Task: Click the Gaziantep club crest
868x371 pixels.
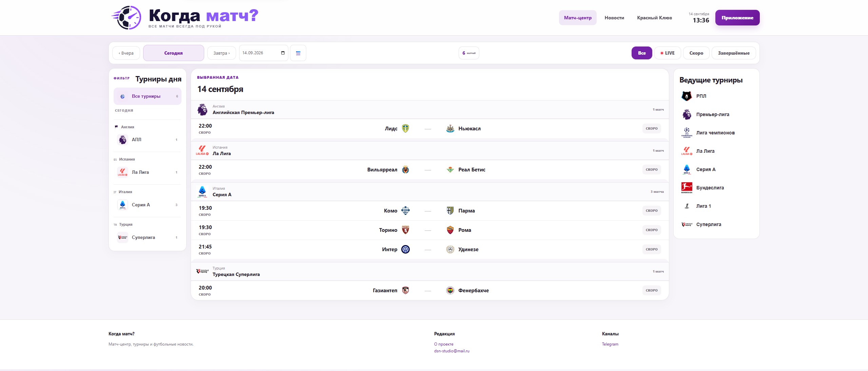Action: (405, 290)
